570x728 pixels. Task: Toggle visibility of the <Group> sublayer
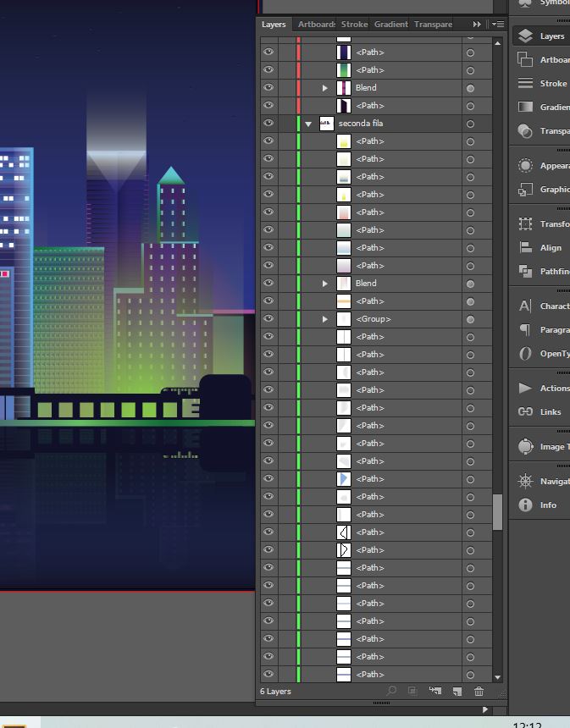click(268, 319)
